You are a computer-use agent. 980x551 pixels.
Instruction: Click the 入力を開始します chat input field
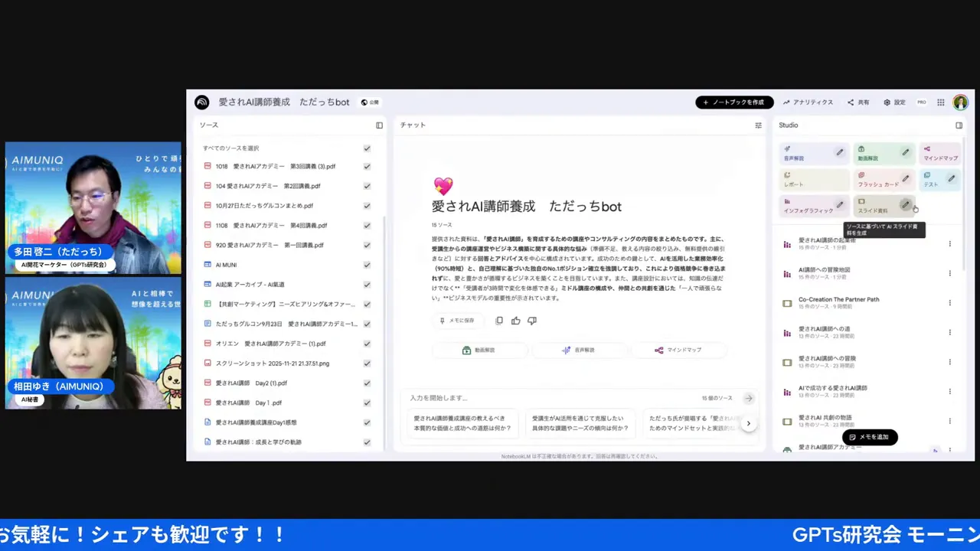click(x=536, y=398)
